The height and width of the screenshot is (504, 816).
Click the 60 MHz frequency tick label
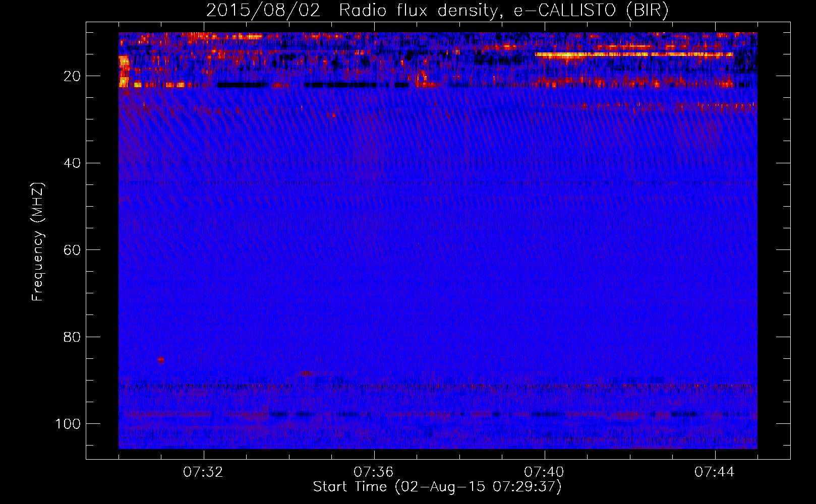[72, 250]
